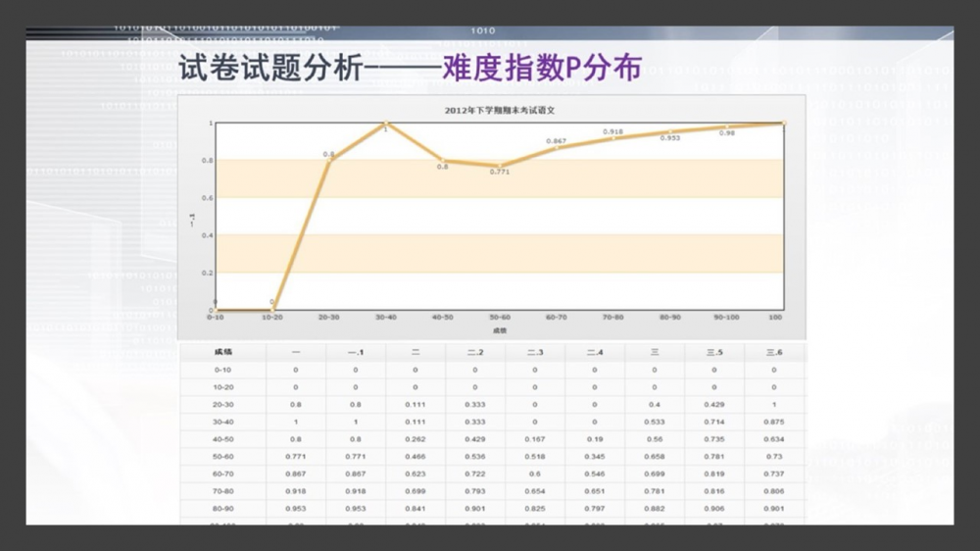The image size is (980, 551).
Task: Click the 三.6 column header
Action: tap(774, 352)
